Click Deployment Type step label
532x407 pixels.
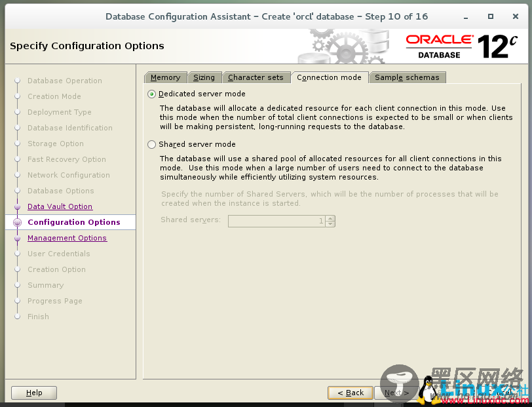(x=60, y=112)
